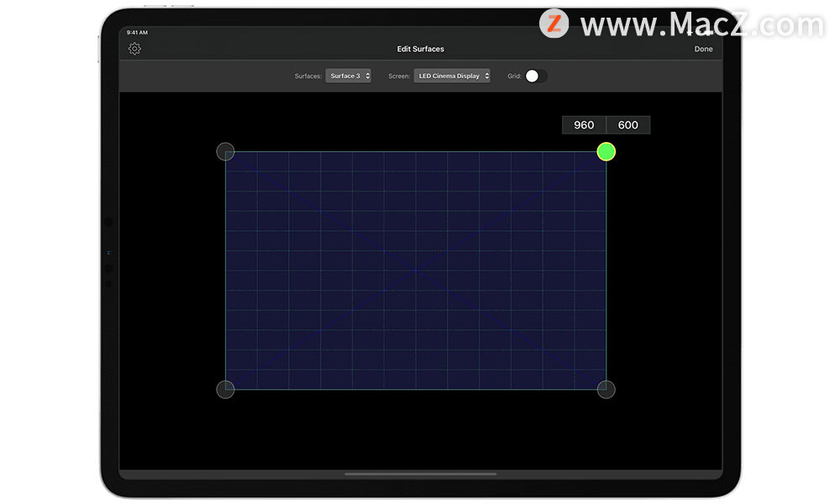Toggle the Grid switch
The width and height of the screenshot is (840, 504).
[536, 76]
